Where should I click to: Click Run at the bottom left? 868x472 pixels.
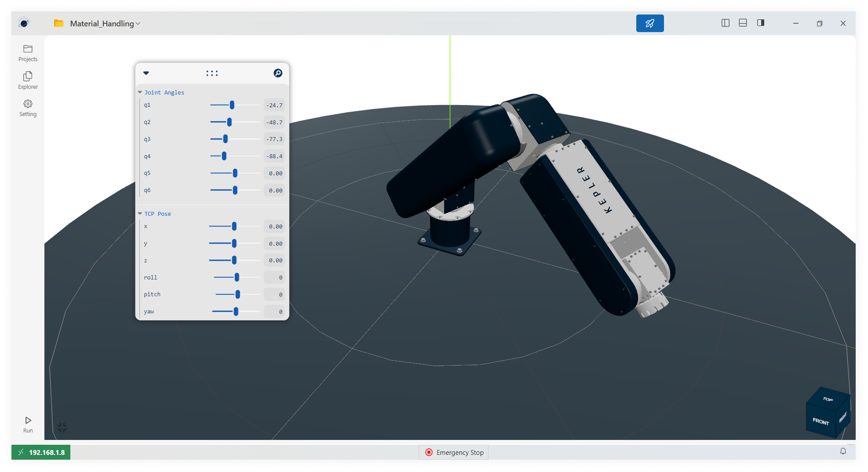pyautogui.click(x=28, y=424)
